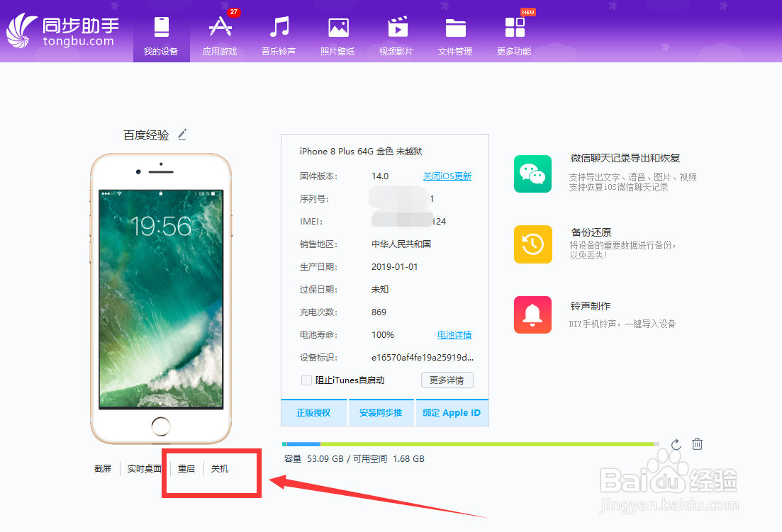
Task: Open the 文件管理 tab
Action: click(455, 36)
